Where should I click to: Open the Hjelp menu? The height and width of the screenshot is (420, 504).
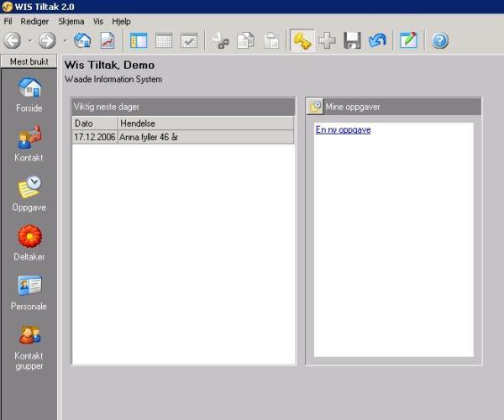click(x=121, y=22)
